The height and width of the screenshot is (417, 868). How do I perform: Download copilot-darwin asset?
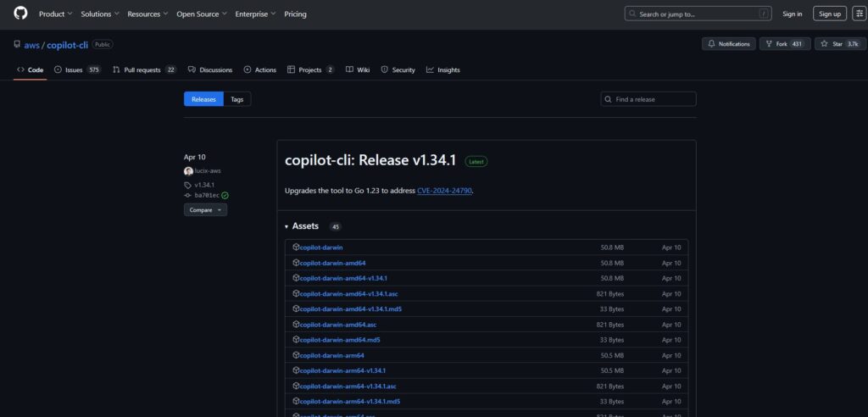321,247
